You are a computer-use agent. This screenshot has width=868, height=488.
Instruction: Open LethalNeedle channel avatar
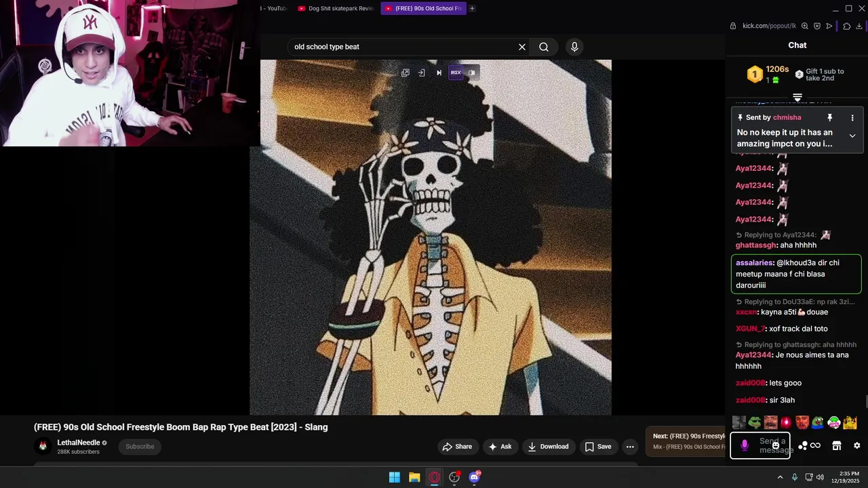[43, 446]
